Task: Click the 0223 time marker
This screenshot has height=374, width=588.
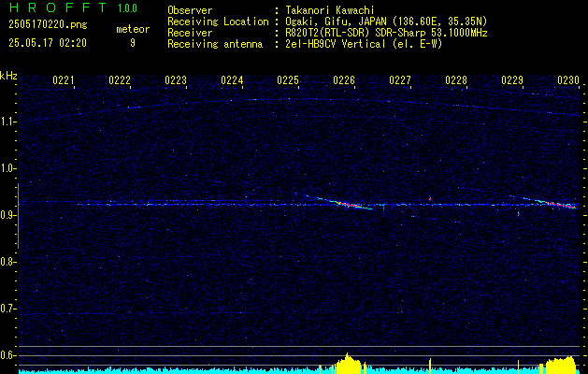Action: [176, 80]
